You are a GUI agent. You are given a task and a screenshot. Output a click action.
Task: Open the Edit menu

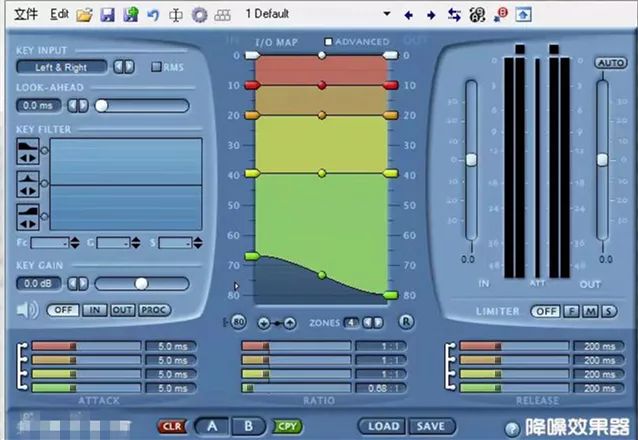point(59,14)
